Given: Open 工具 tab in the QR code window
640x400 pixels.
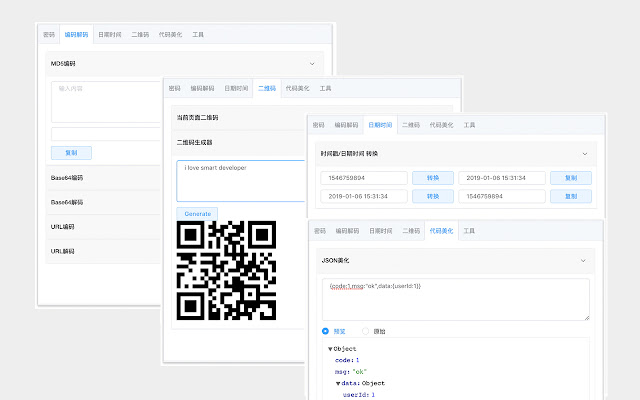Looking at the screenshot, I should 325,88.
